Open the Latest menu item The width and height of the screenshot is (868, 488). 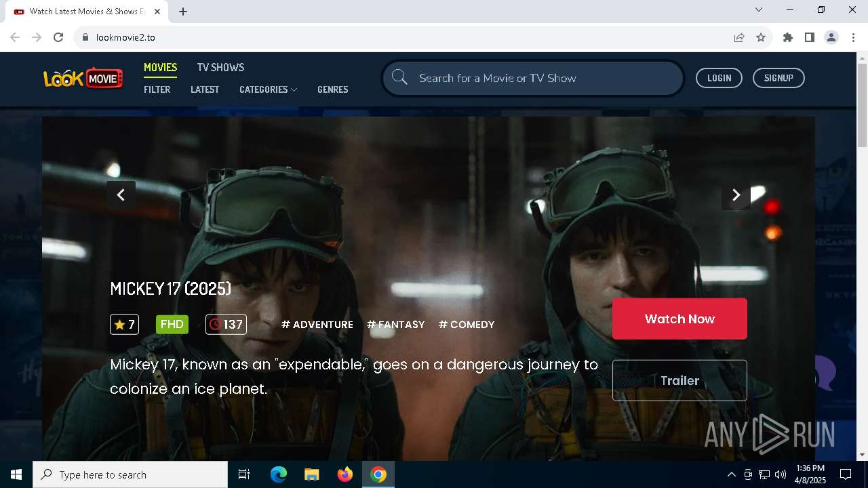205,89
